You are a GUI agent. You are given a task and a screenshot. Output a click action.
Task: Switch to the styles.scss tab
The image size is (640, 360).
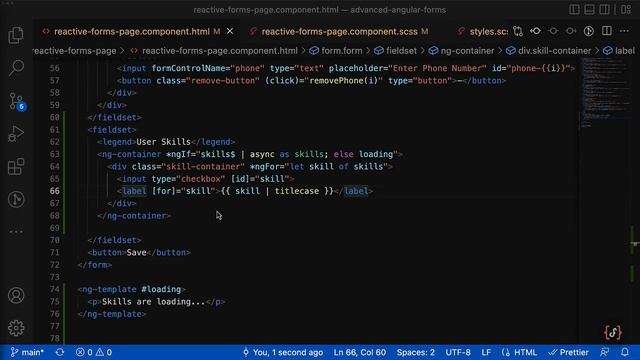[488, 31]
